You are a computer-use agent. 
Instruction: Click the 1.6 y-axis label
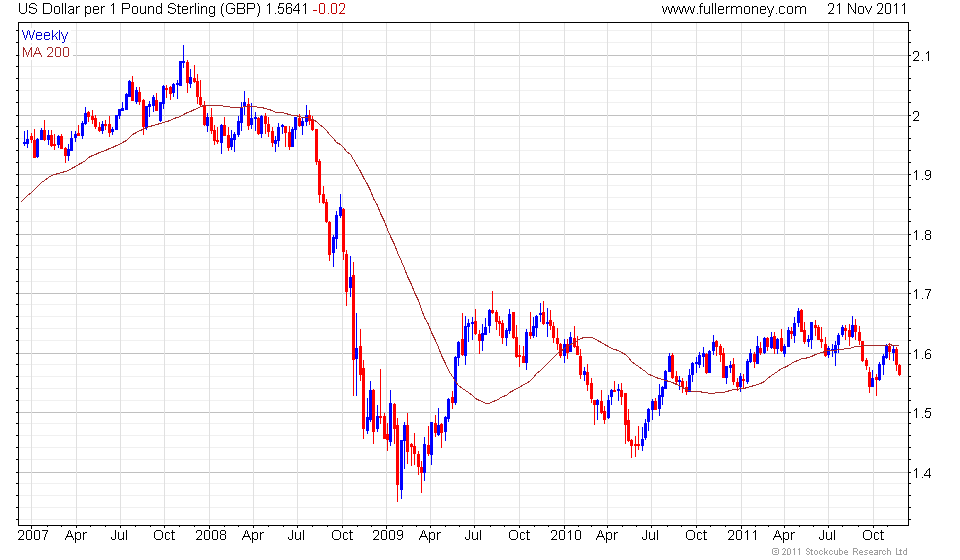pyautogui.click(x=921, y=354)
